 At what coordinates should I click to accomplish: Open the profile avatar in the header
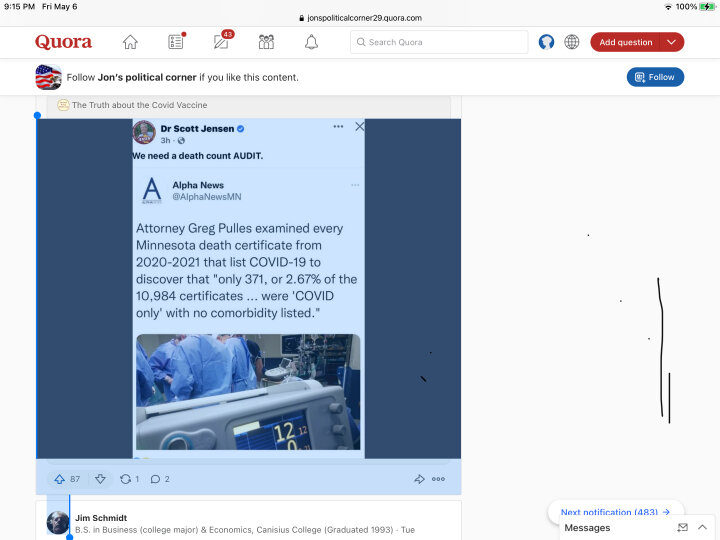click(546, 42)
